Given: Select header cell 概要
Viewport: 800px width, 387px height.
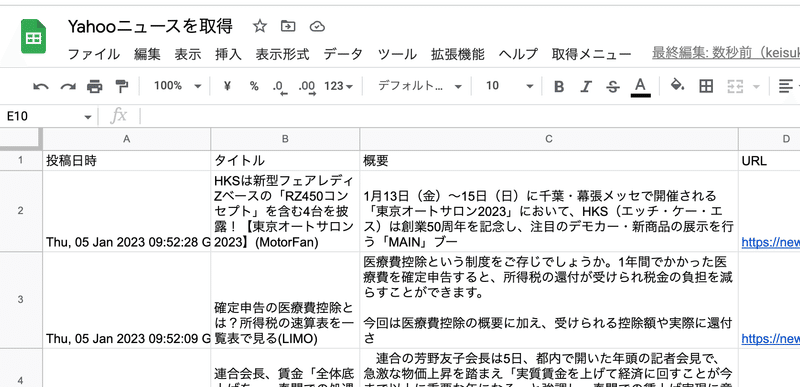Looking at the screenshot, I should pyautogui.click(x=549, y=161).
